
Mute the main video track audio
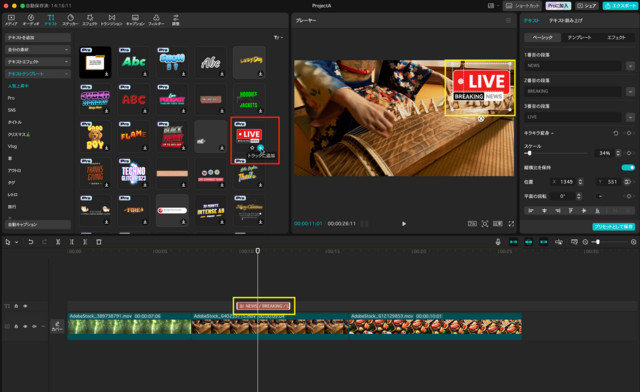[x=34, y=326]
